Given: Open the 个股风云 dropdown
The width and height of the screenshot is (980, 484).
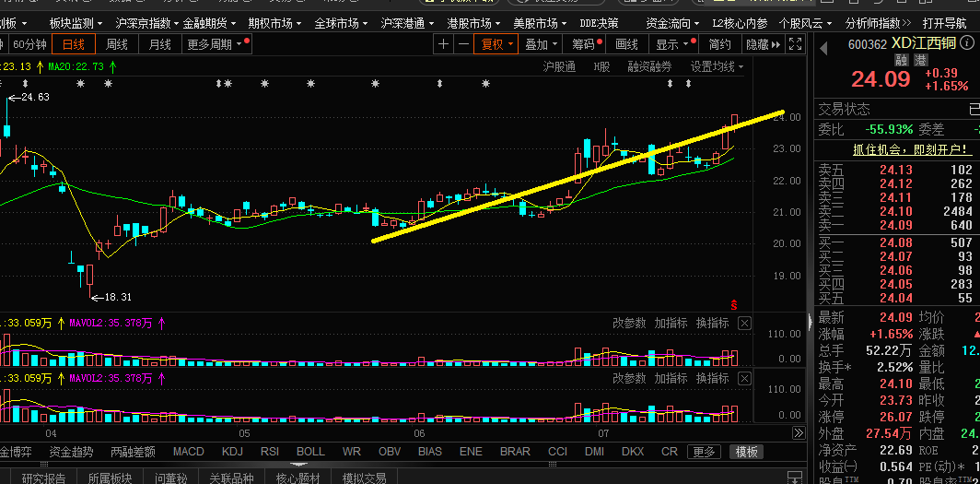Looking at the screenshot, I should point(806,23).
